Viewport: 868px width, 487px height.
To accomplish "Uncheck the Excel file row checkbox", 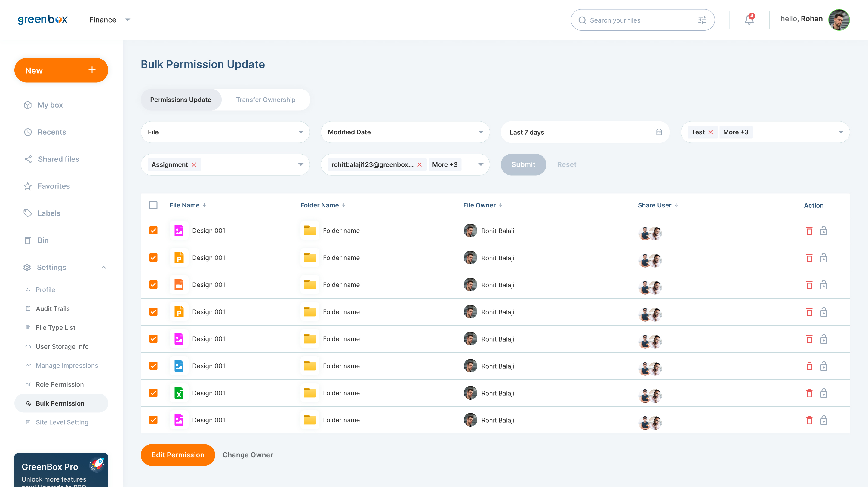I will [153, 393].
